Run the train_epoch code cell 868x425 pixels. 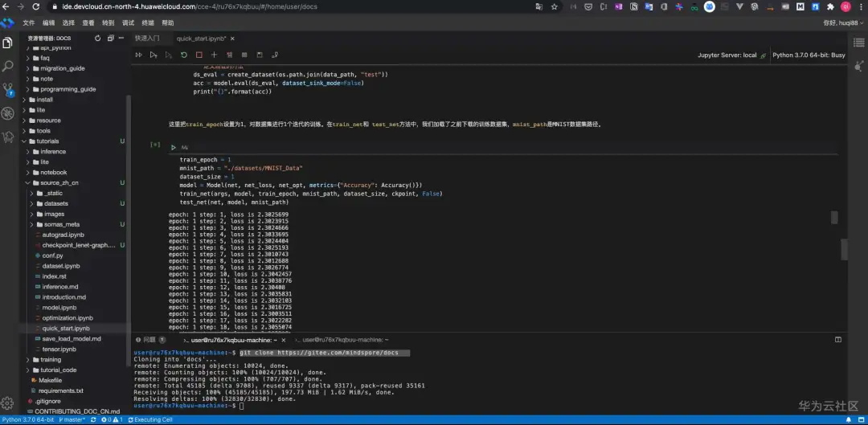pos(173,147)
